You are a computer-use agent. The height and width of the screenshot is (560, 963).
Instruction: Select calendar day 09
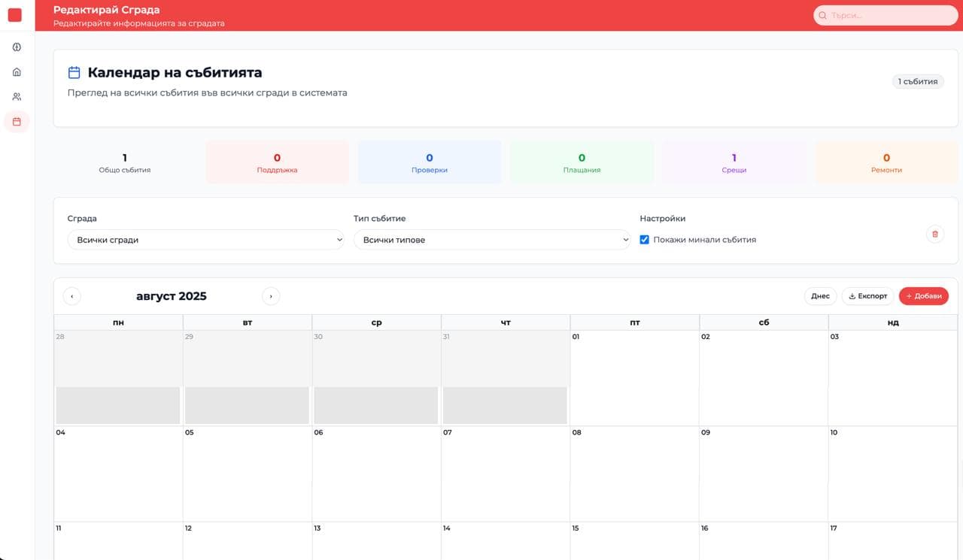coord(764,474)
